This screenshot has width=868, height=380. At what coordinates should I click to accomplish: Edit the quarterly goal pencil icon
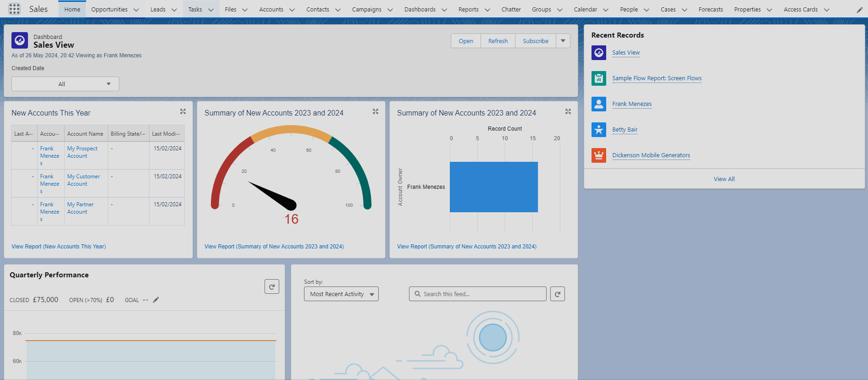coord(156,300)
